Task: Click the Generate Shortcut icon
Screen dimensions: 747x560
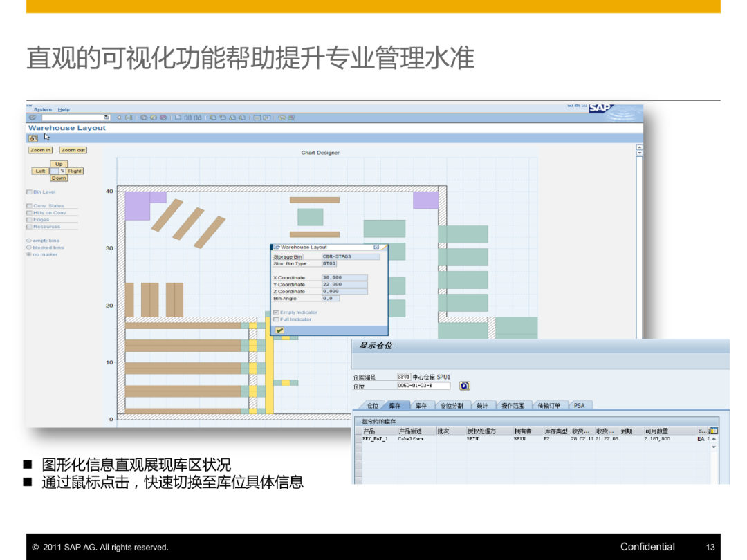Action: point(267,118)
